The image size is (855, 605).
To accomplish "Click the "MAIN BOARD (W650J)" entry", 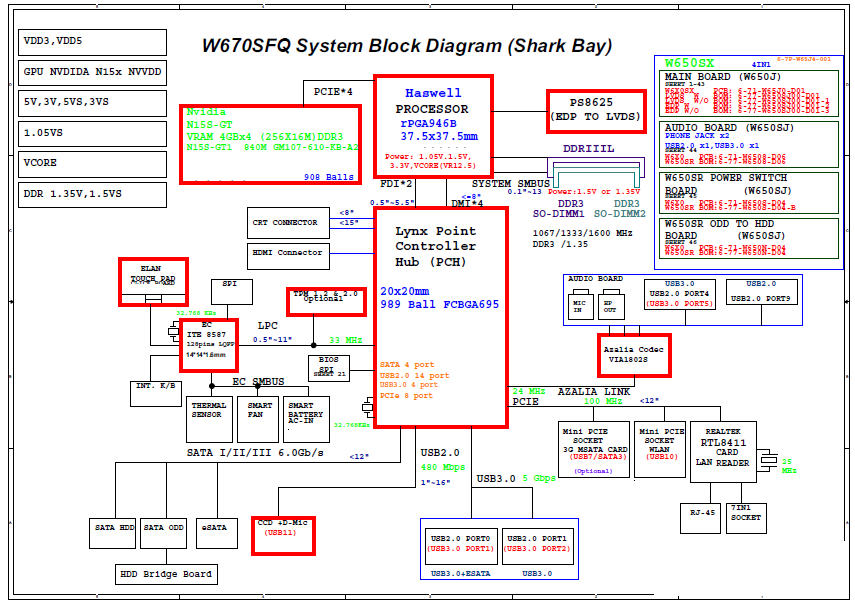I will pos(749,93).
